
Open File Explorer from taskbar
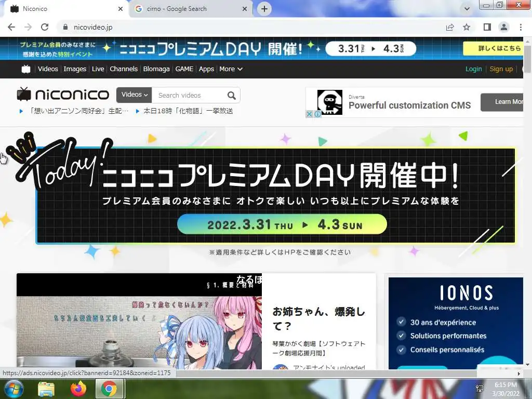pos(46,389)
